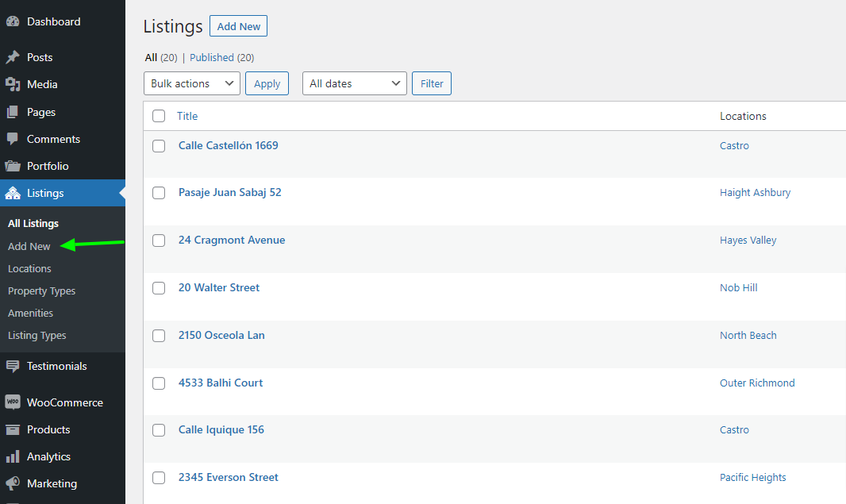
Task: Toggle the select-all checkbox beside Title
Action: click(x=159, y=116)
